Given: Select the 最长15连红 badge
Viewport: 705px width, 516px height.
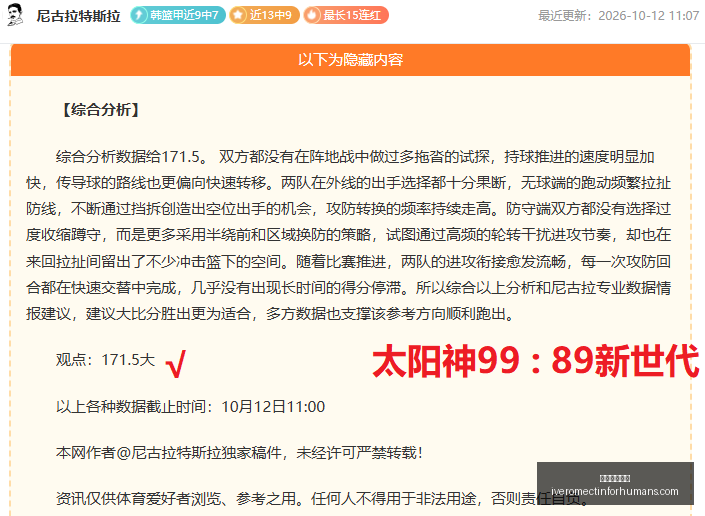Looking at the screenshot, I should click(346, 15).
